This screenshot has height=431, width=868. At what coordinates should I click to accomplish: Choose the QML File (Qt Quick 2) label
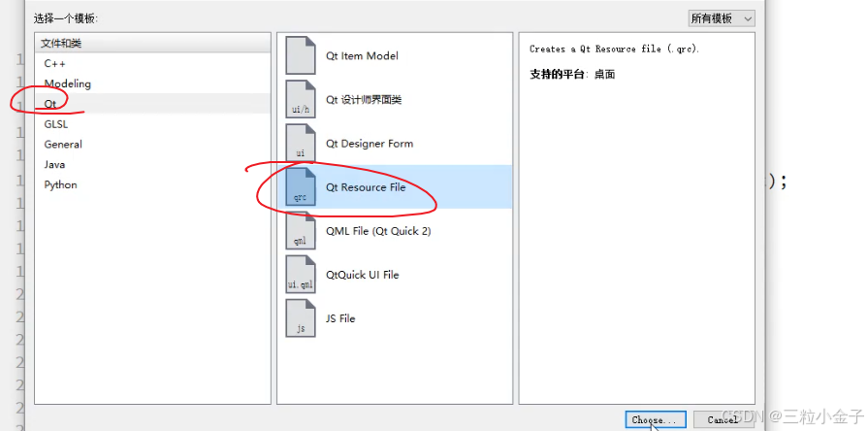tap(378, 231)
